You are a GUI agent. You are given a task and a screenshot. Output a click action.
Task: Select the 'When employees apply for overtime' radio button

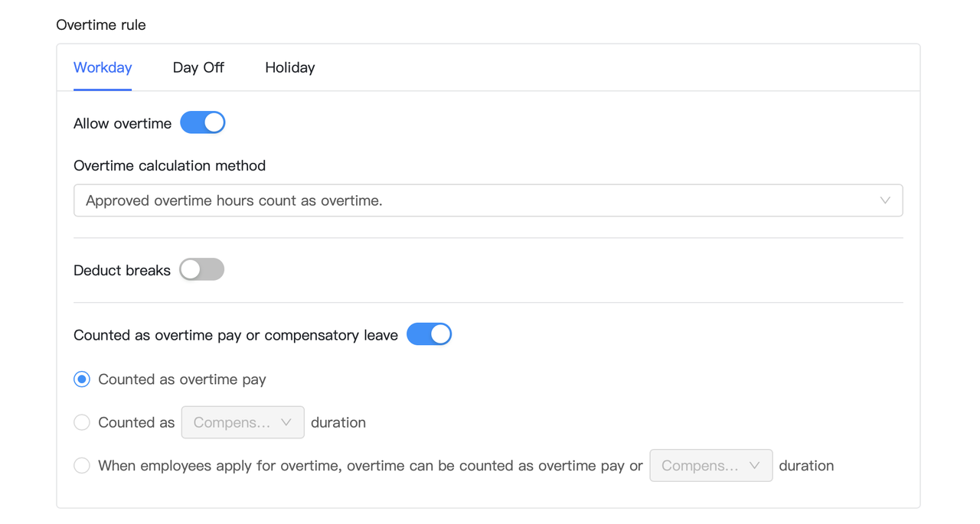(x=82, y=465)
